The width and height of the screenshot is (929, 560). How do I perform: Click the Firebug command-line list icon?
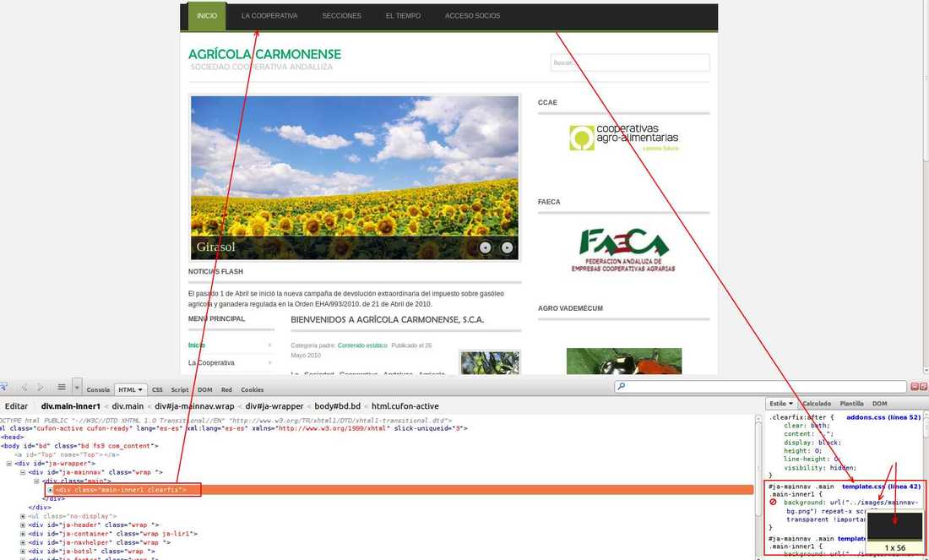pyautogui.click(x=62, y=388)
